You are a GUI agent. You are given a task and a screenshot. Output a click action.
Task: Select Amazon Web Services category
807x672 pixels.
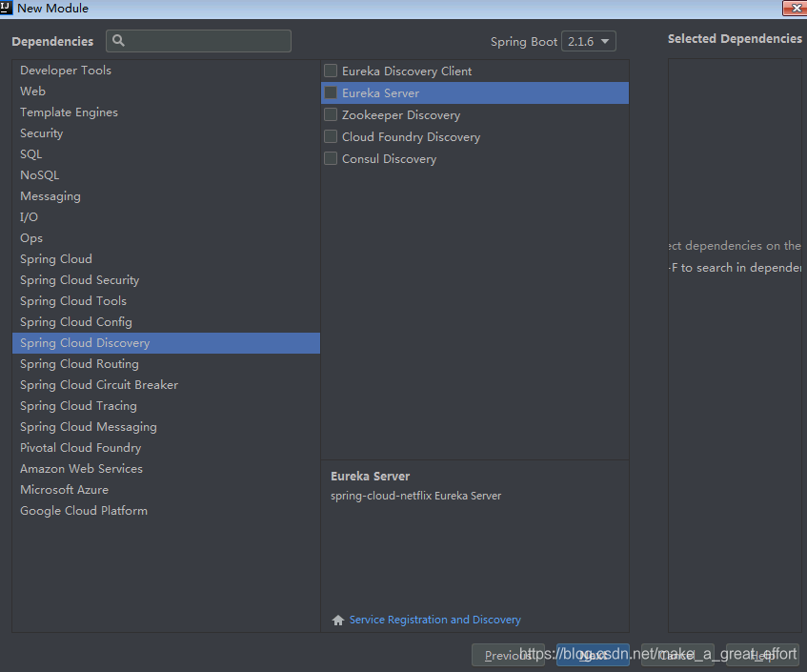click(166, 469)
